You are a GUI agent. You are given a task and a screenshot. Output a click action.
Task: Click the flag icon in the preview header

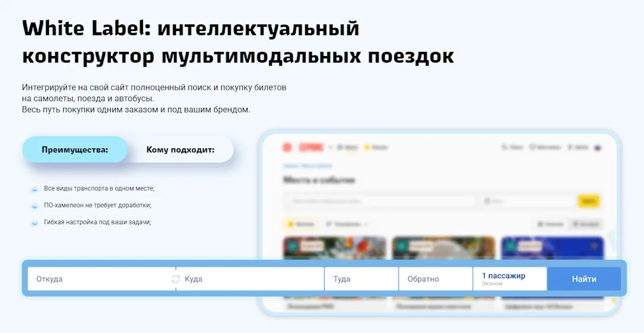[598, 147]
